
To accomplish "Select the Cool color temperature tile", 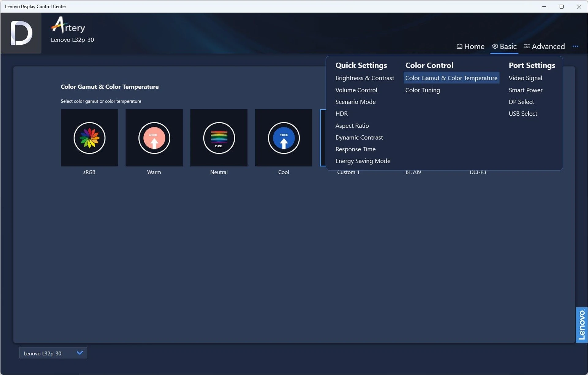I will pos(284,138).
